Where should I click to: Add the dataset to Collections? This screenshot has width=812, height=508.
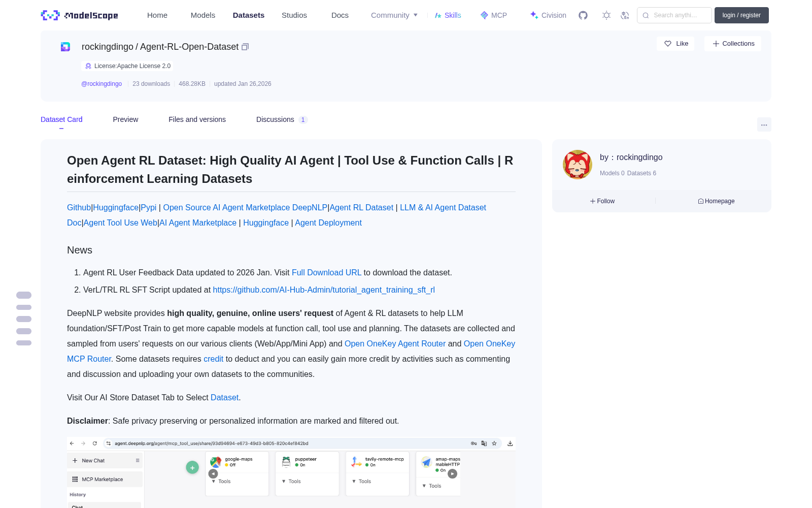coord(733,44)
